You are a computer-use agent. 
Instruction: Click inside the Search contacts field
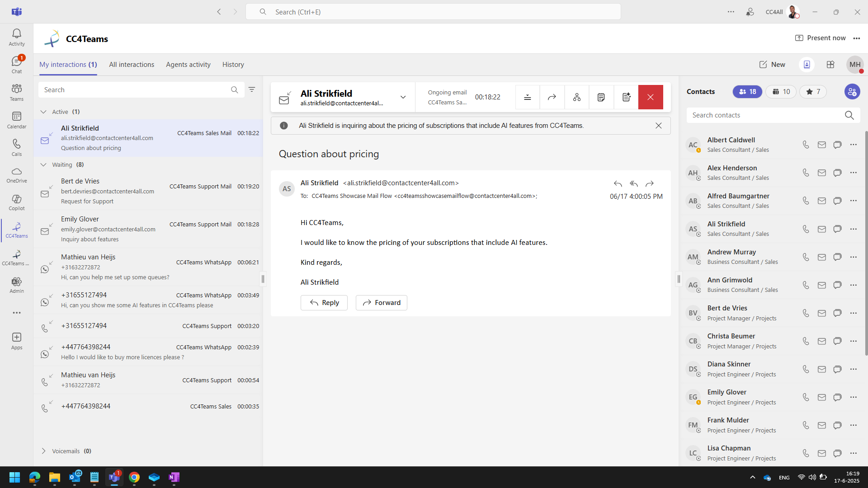point(764,115)
